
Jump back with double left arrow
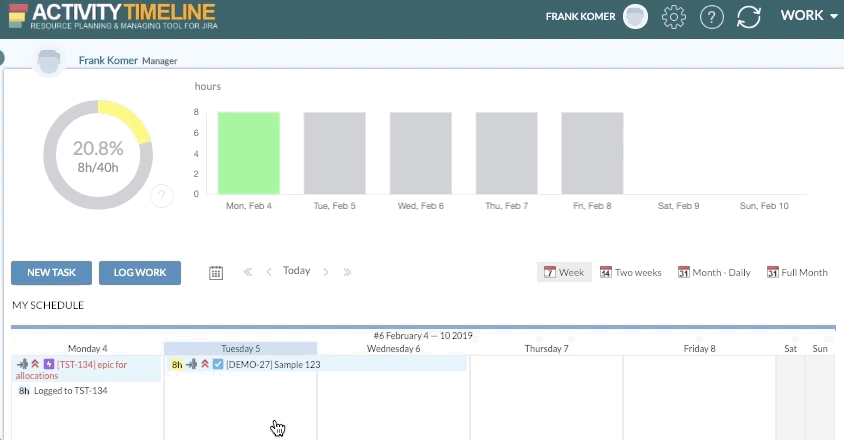point(248,272)
